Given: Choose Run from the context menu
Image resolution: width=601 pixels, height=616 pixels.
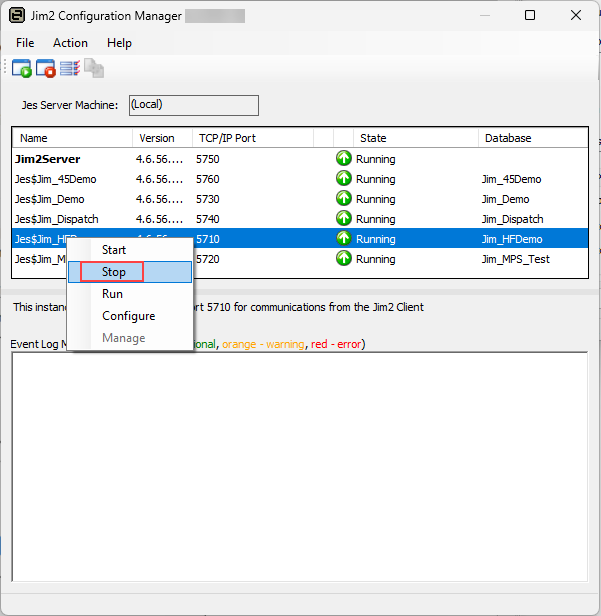Looking at the screenshot, I should (x=130, y=294).
